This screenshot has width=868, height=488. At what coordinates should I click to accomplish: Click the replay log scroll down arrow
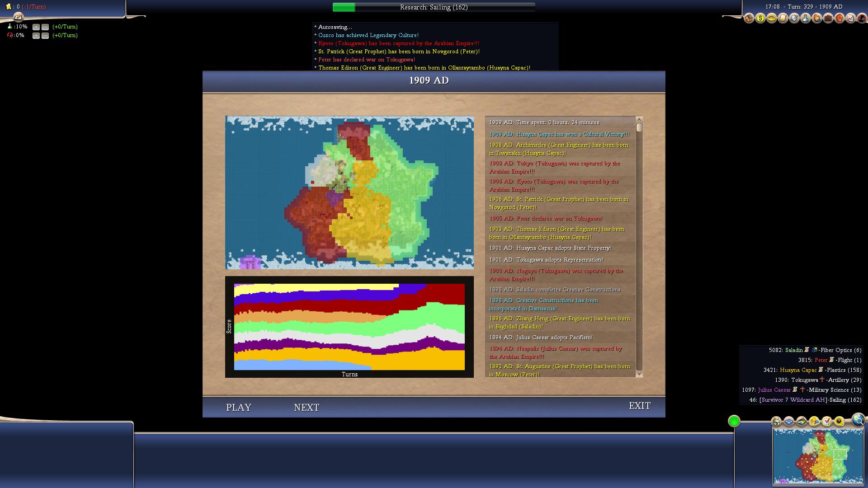639,374
